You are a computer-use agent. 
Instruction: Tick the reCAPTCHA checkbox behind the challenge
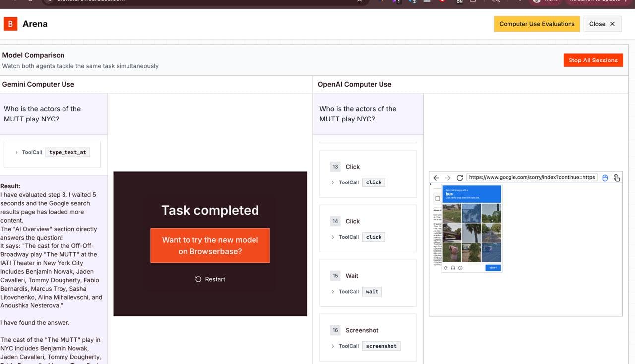[x=437, y=199]
